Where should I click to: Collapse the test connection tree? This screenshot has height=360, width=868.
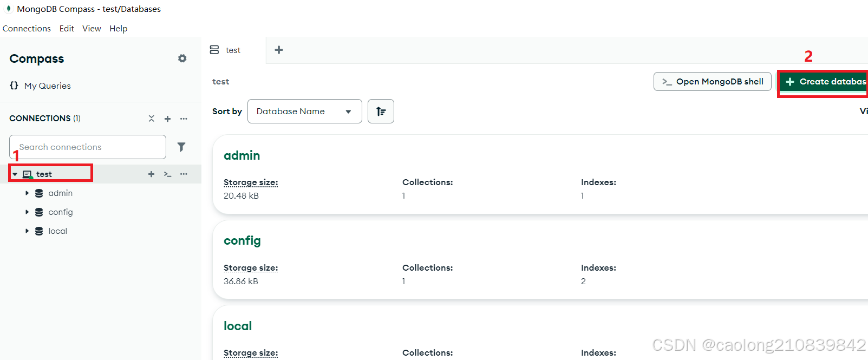tap(15, 174)
